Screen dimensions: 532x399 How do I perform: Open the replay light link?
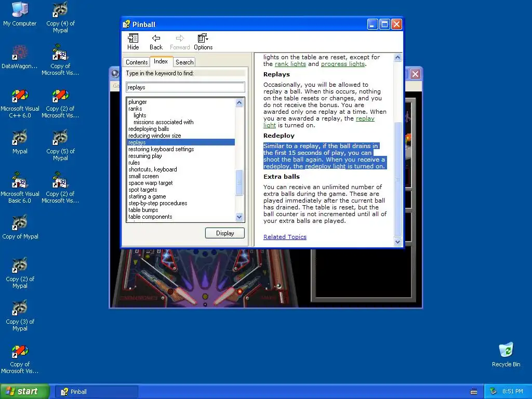point(365,118)
